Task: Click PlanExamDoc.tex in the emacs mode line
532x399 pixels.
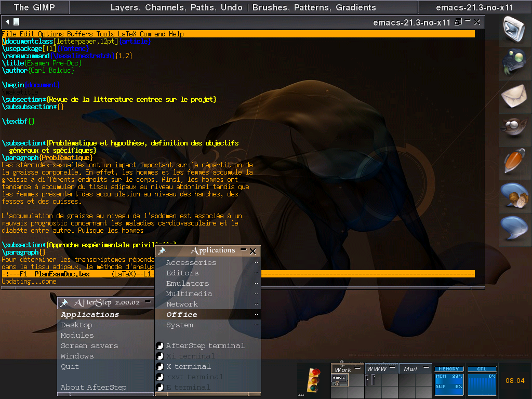Action: click(x=62, y=274)
